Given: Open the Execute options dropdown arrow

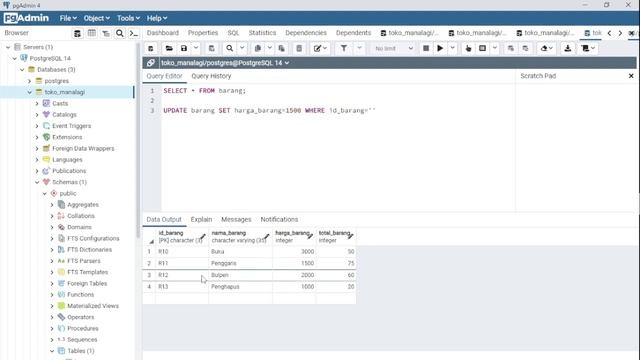Looking at the screenshot, I should pos(452,48).
